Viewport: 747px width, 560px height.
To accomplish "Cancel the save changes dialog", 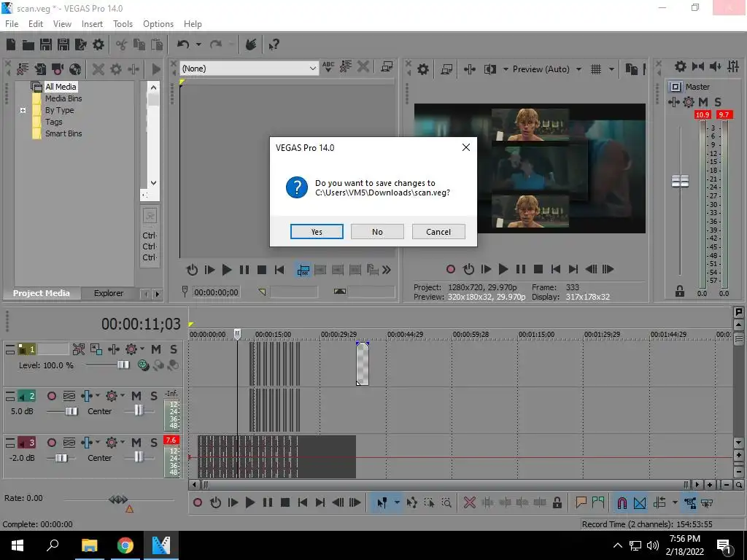I will (x=438, y=231).
